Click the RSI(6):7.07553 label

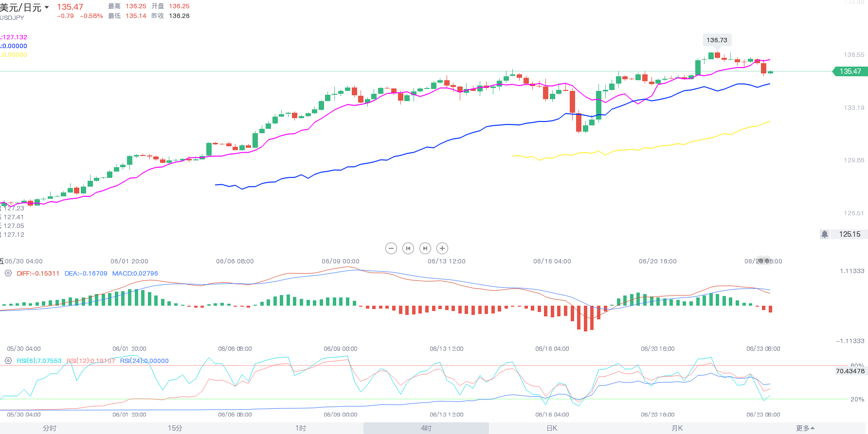tap(39, 361)
